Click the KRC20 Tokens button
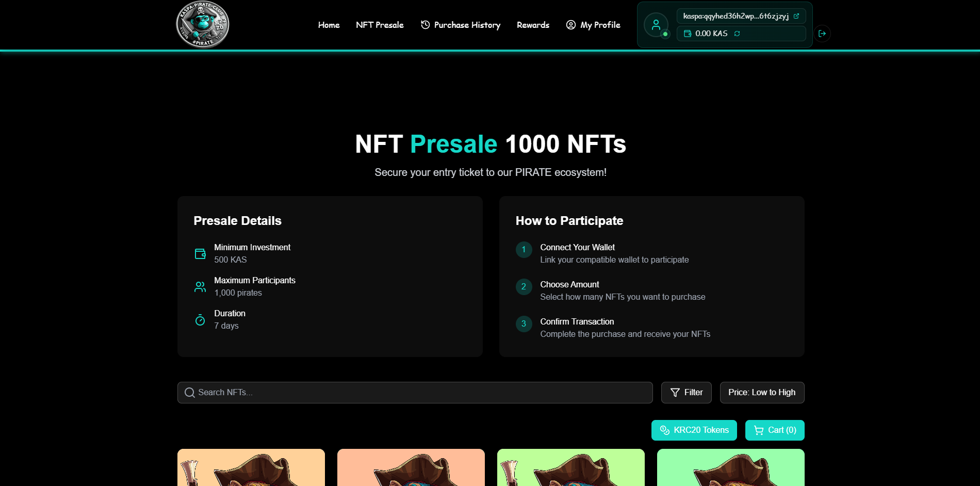The image size is (980, 486). [x=694, y=430]
